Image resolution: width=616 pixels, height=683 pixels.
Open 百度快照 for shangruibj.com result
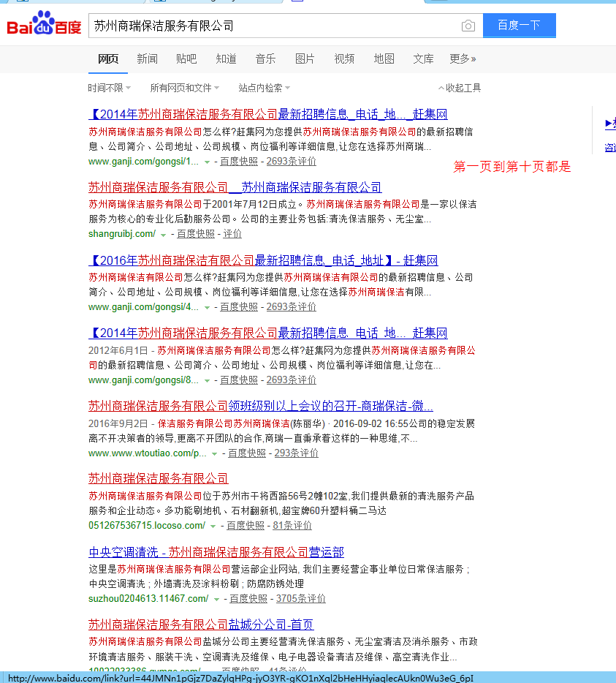(x=196, y=234)
